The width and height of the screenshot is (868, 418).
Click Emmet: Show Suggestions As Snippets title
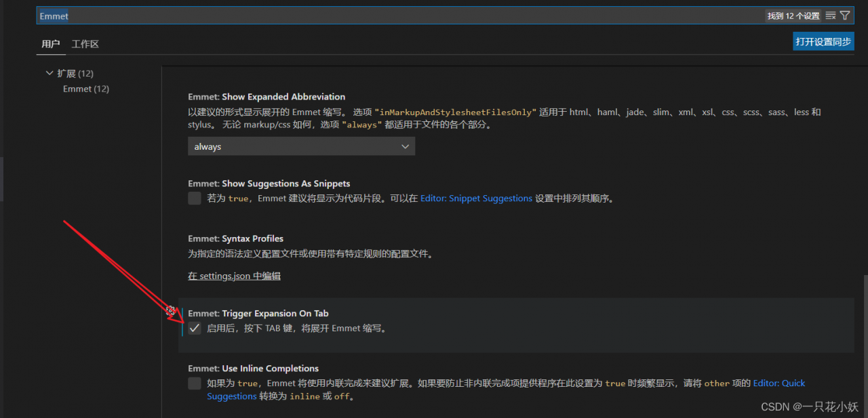click(x=269, y=184)
